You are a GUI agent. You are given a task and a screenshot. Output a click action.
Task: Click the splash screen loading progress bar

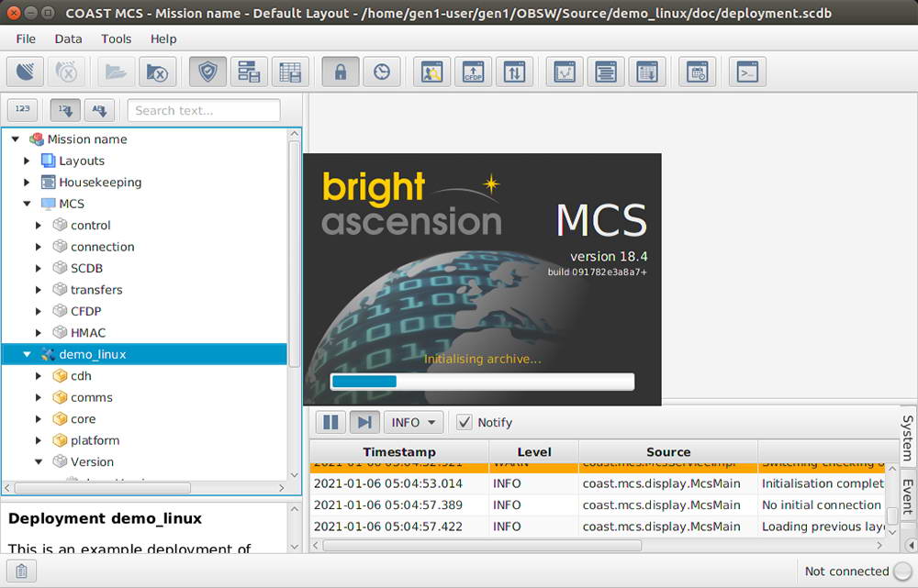pos(482,382)
